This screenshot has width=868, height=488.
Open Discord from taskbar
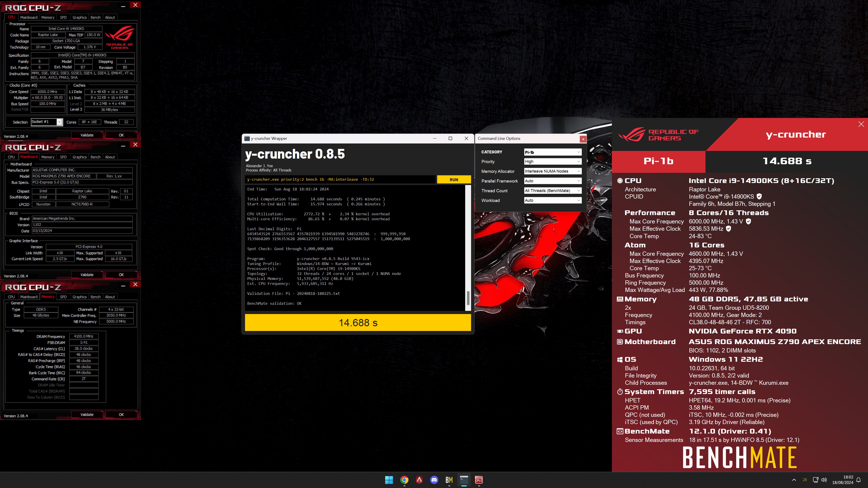click(434, 480)
